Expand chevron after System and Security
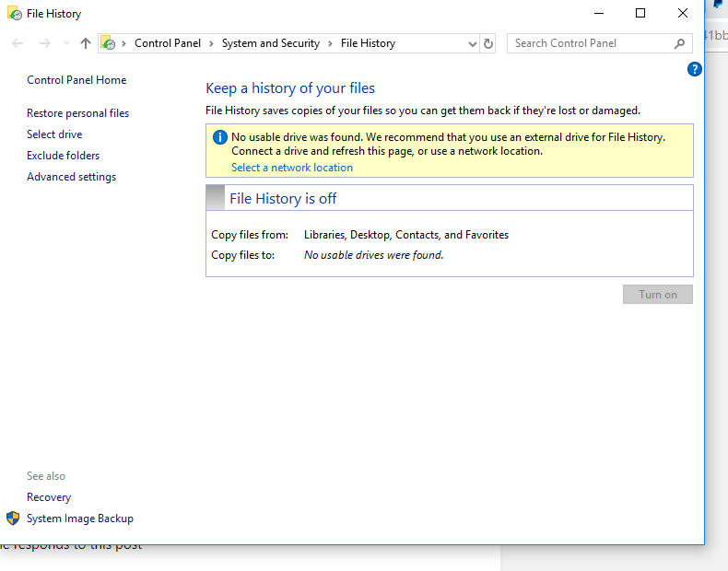This screenshot has height=571, width=728. point(330,43)
